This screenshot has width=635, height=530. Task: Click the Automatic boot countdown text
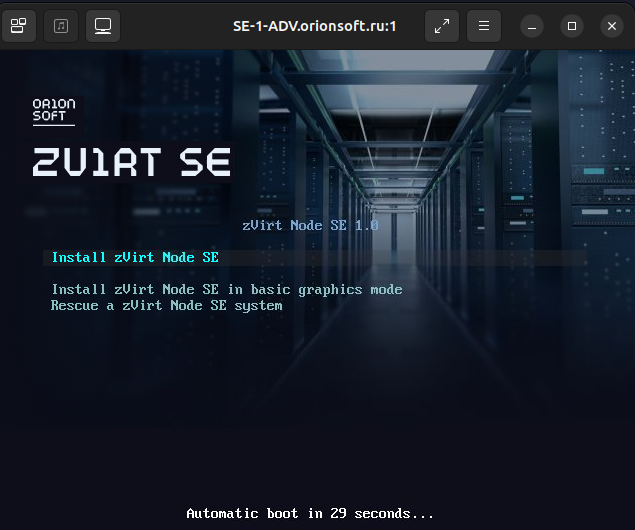pyautogui.click(x=310, y=514)
